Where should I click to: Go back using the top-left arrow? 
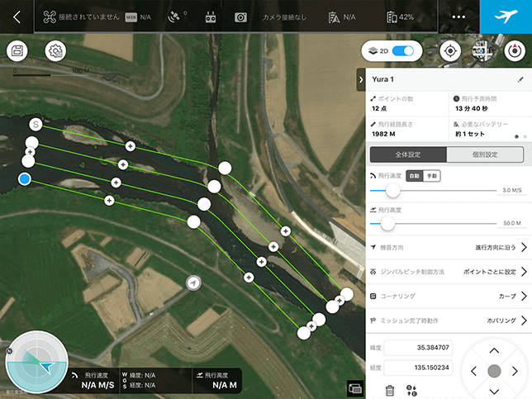(x=17, y=17)
